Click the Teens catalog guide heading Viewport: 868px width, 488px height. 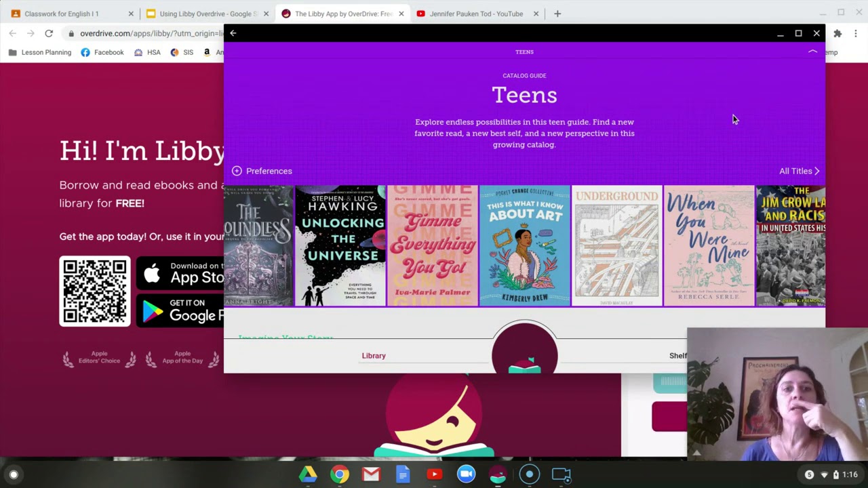pos(524,95)
